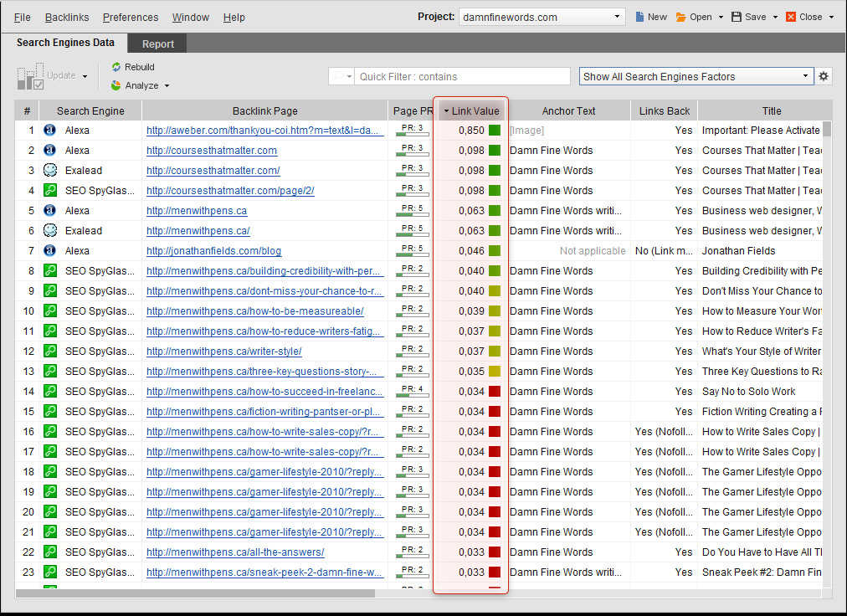Click 'Say No to Solo Work' title
847x616 pixels.
[748, 391]
